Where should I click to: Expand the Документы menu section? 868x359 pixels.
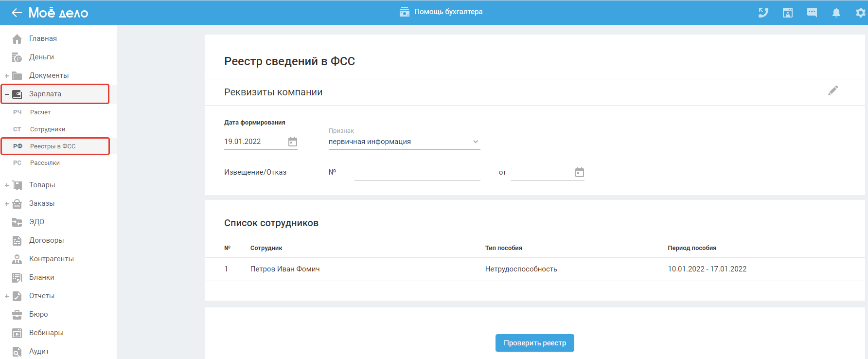coord(7,76)
